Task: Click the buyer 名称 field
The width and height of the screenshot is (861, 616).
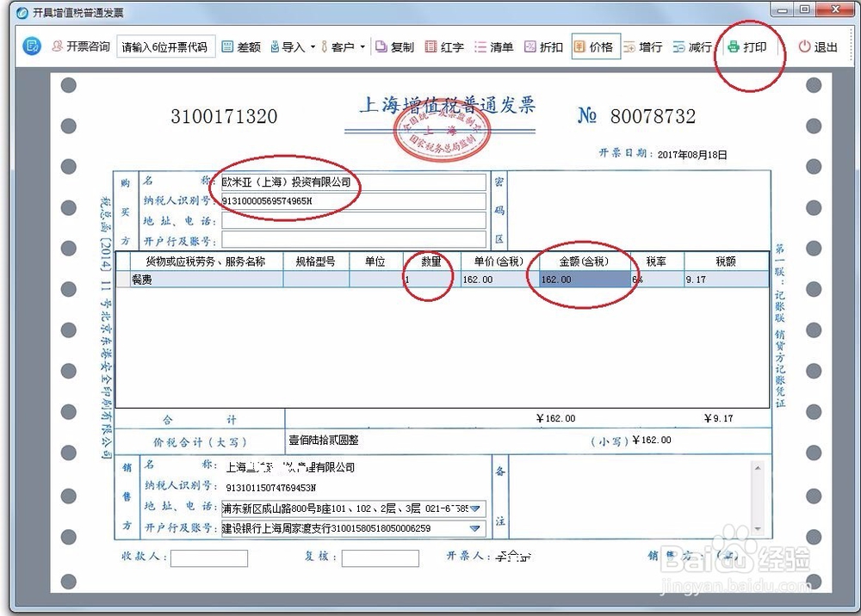Action: click(354, 182)
